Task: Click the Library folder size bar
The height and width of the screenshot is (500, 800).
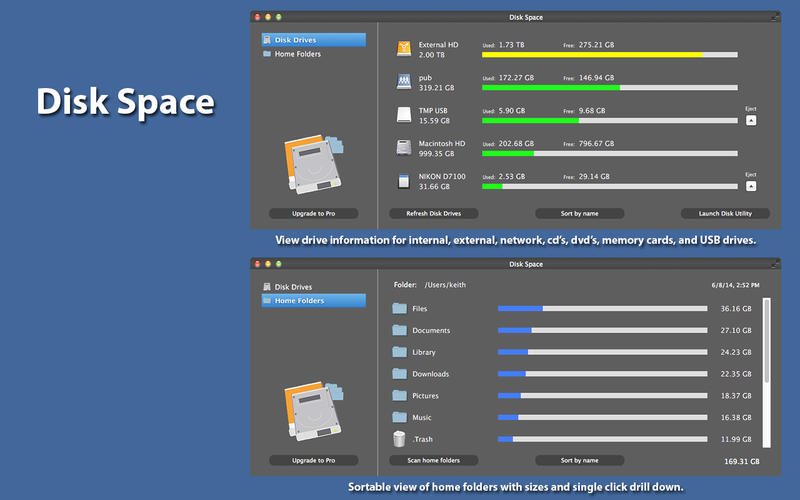Action: (x=603, y=352)
